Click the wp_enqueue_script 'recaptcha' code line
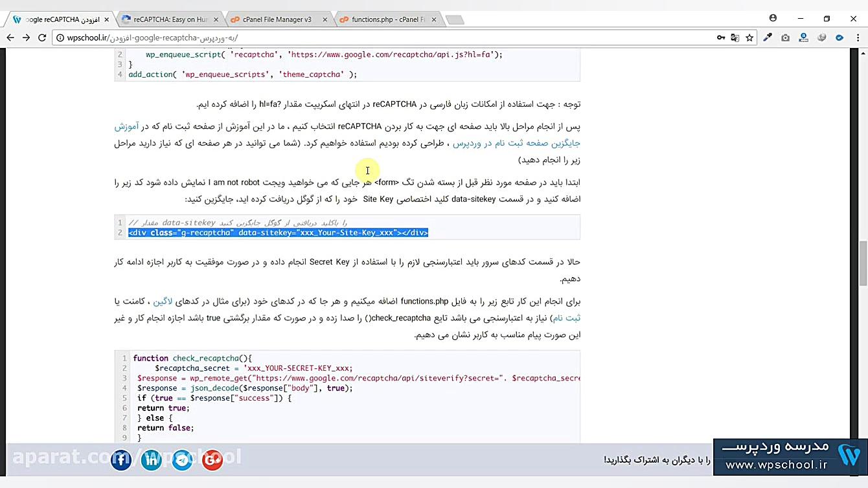868x488 pixels. point(324,54)
